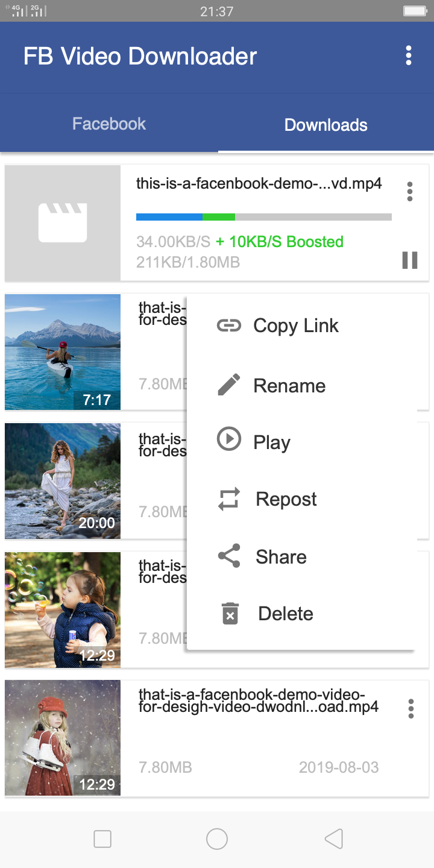434x868 pixels.
Task: Click the pencil rename icon
Action: (229, 385)
